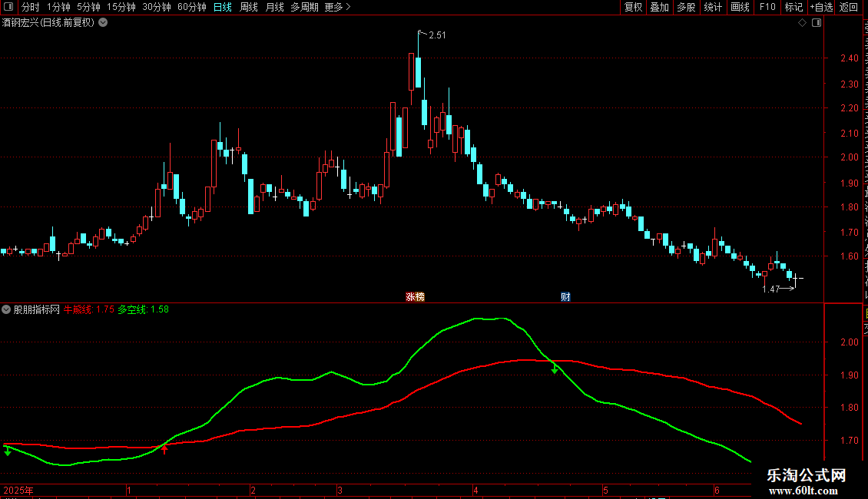Switch to 月线 monthly chart
868x499 pixels.
pyautogui.click(x=274, y=7)
